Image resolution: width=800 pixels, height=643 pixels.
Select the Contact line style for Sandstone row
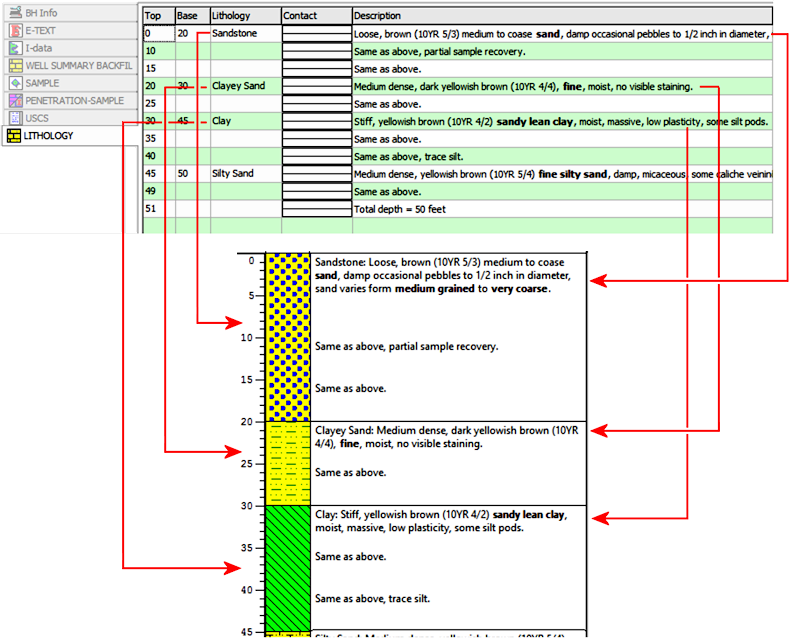(315, 33)
